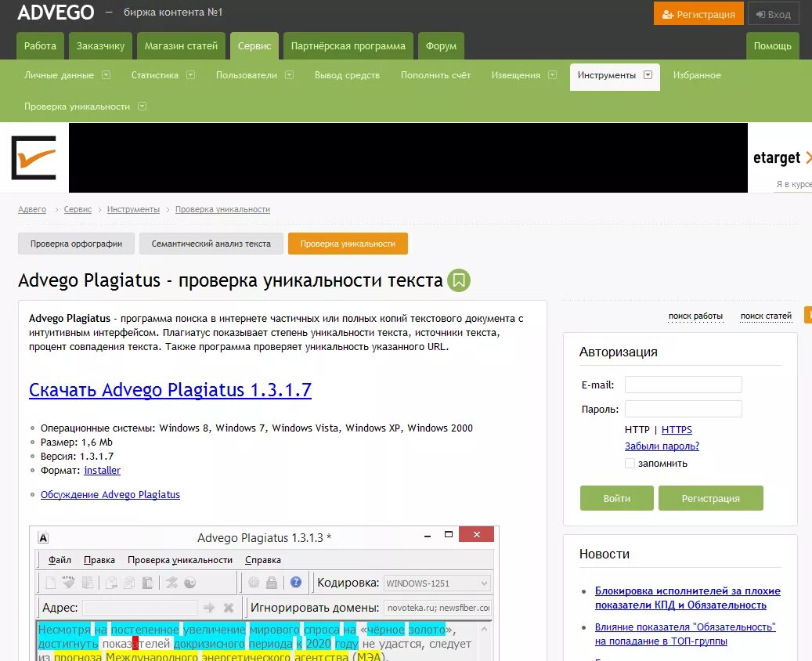Expand the Извещения dropdown arrow
The width and height of the screenshot is (812, 661).
pos(553,74)
